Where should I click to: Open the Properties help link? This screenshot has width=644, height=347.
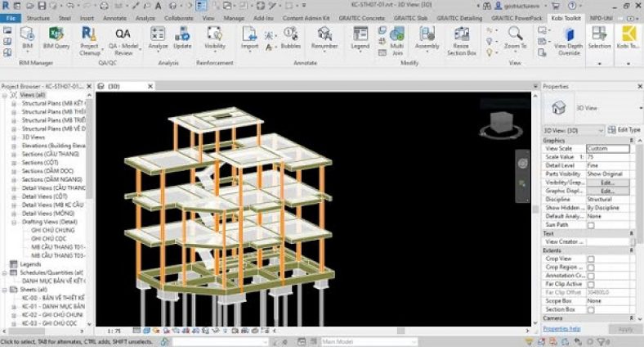[x=561, y=328]
